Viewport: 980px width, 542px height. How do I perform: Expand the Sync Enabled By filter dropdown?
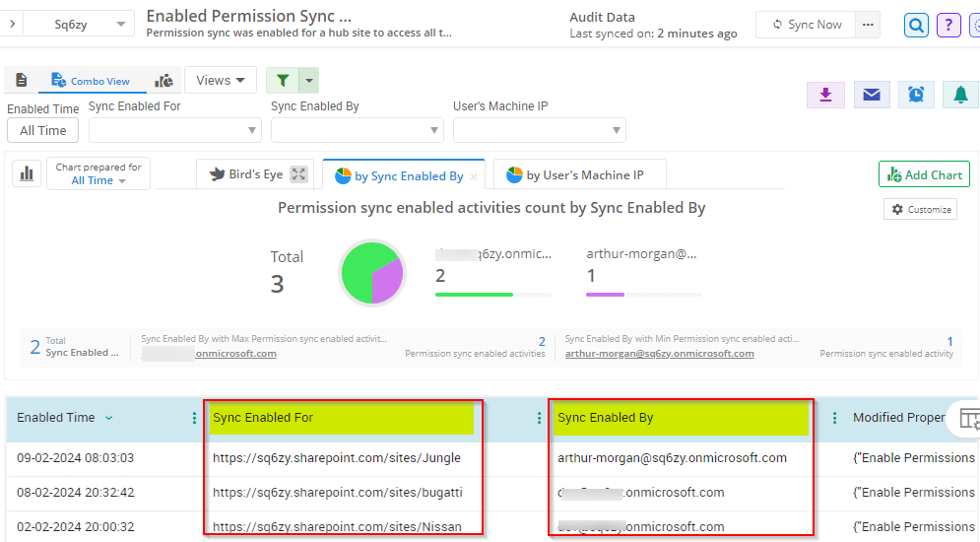coord(357,130)
